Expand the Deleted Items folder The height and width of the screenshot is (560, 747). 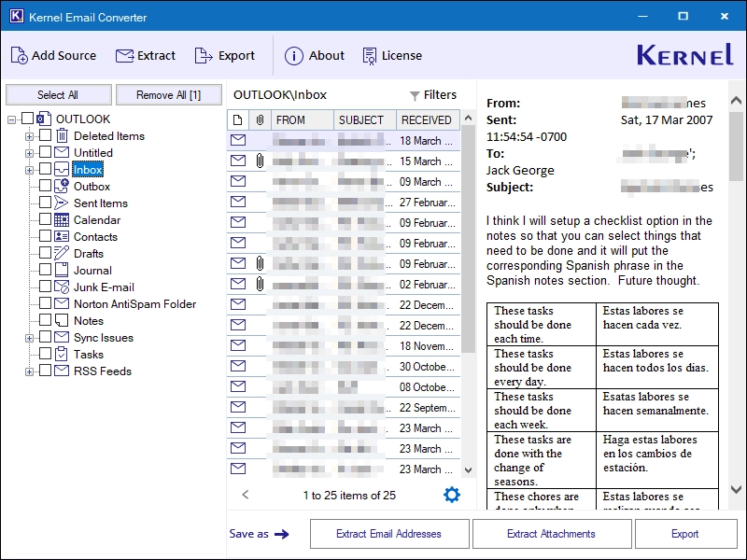pos(29,136)
